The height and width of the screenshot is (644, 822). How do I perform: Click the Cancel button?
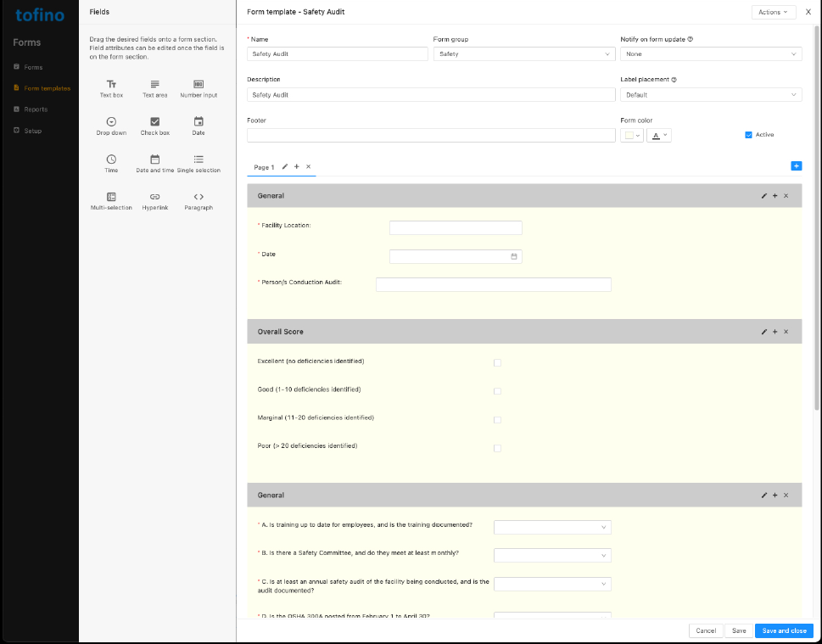click(x=706, y=631)
